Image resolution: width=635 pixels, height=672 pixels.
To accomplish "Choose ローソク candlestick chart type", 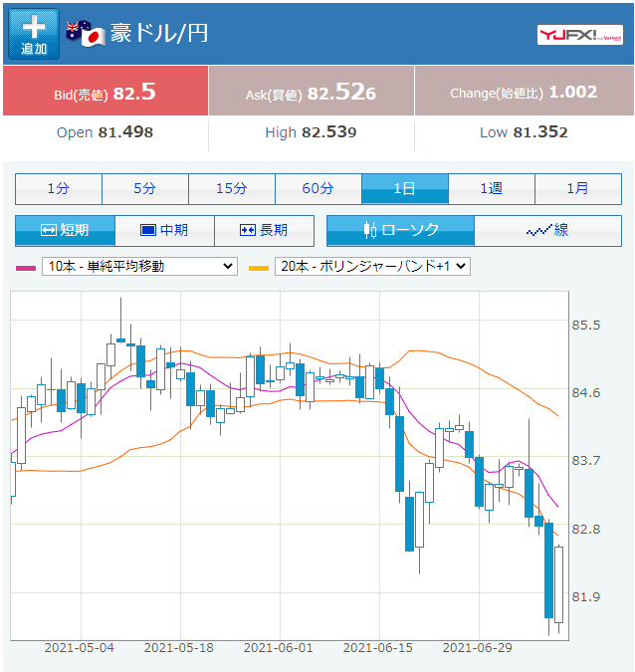I will click(401, 231).
